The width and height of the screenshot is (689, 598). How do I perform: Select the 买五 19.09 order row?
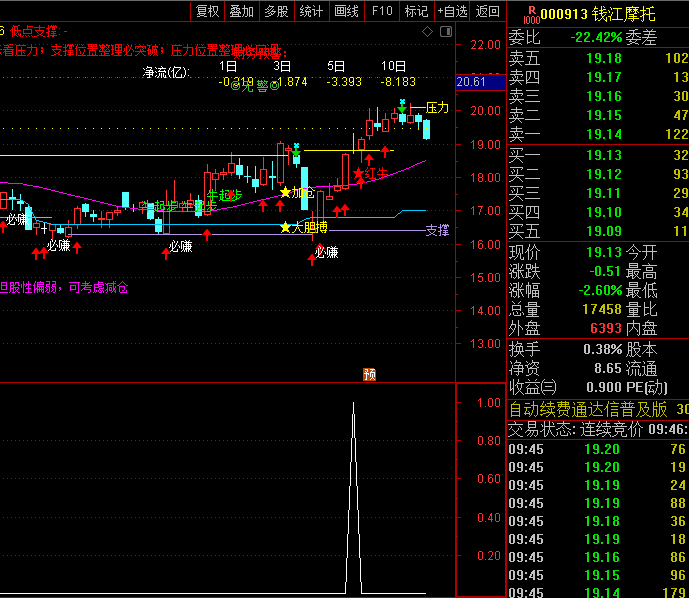pos(598,231)
